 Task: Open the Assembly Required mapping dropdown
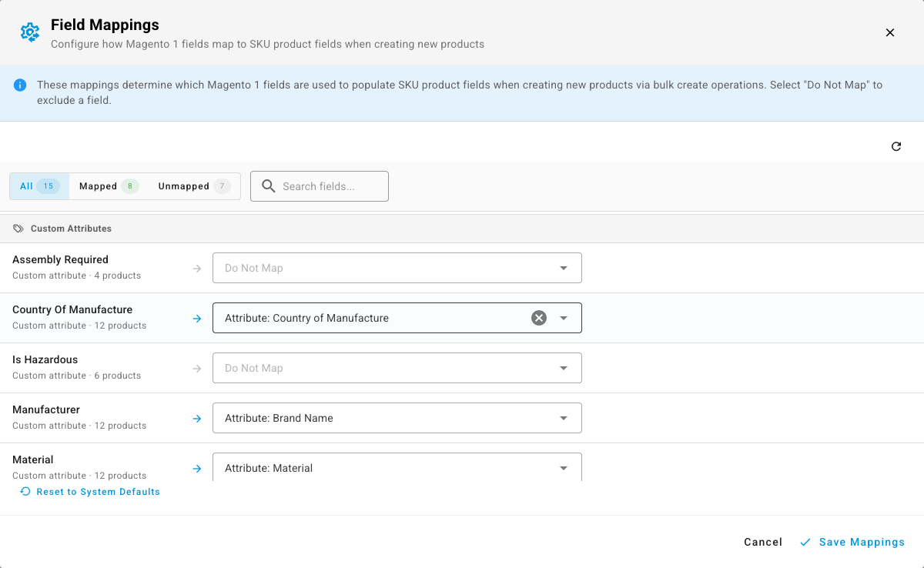(x=397, y=268)
